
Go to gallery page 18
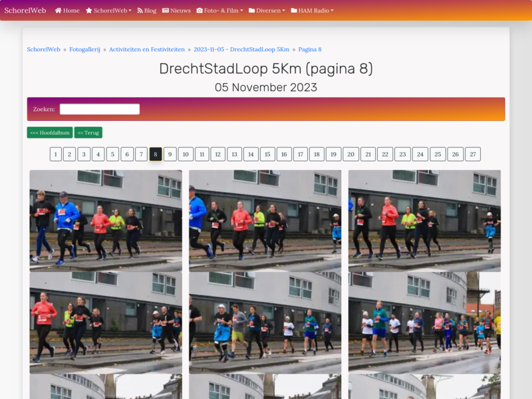[x=317, y=154]
